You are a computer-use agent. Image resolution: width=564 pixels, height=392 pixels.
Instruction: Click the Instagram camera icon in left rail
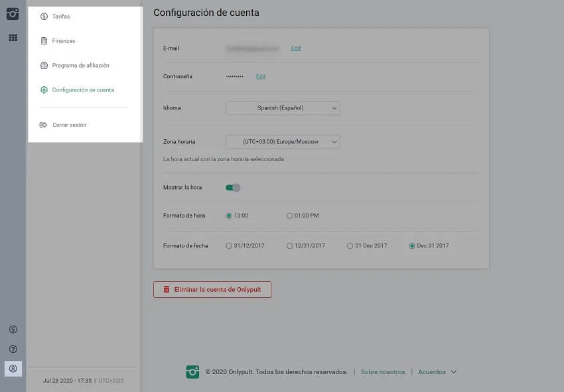[13, 13]
